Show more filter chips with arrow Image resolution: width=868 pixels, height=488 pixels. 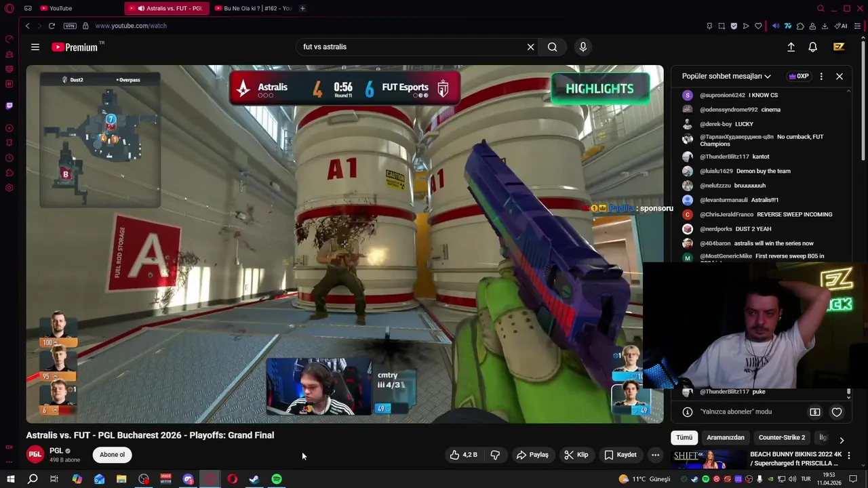pyautogui.click(x=842, y=439)
